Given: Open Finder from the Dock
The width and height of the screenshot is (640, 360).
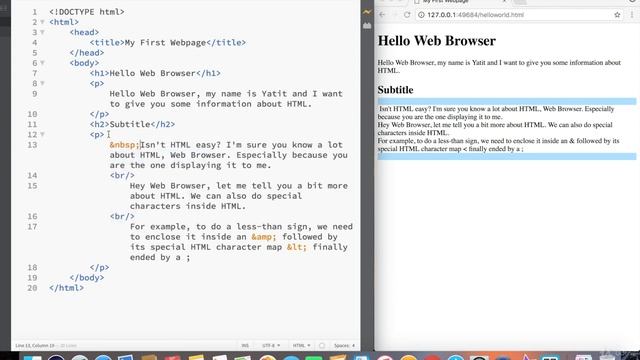Looking at the screenshot, I should point(32,358).
